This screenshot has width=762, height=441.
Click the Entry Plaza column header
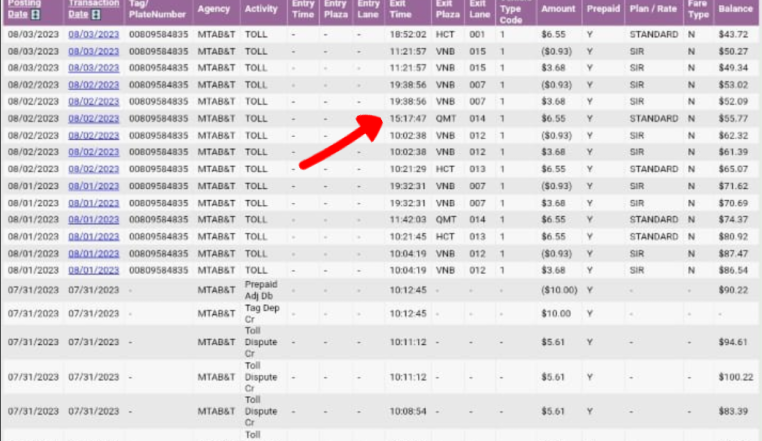pyautogui.click(x=336, y=9)
